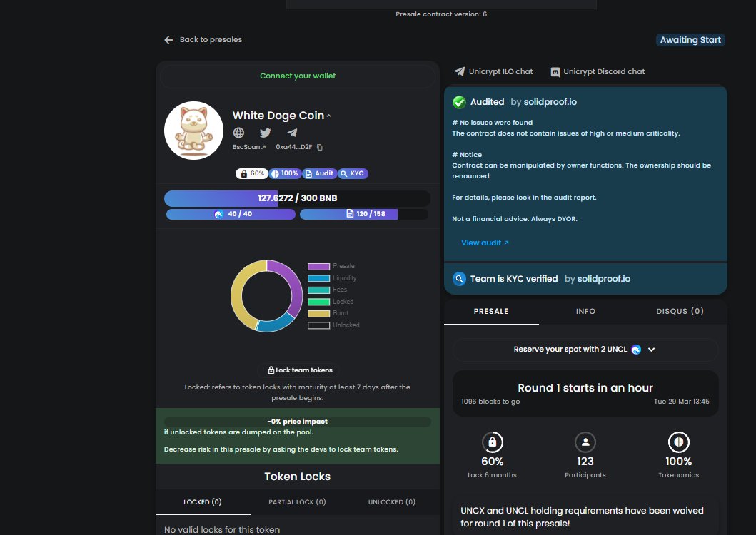This screenshot has width=756, height=535.
Task: Click solidproof.io next to Team is KYC verified
Action: pos(604,279)
